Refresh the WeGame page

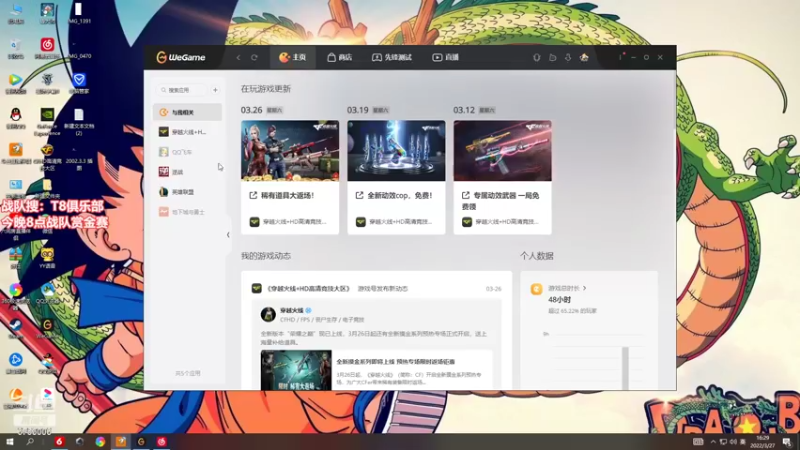[254, 58]
